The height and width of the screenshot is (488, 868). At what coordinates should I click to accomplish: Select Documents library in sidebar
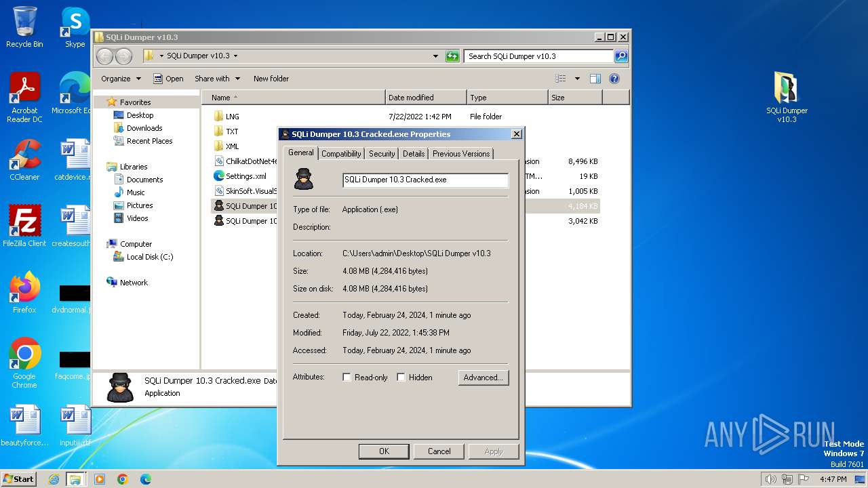144,180
